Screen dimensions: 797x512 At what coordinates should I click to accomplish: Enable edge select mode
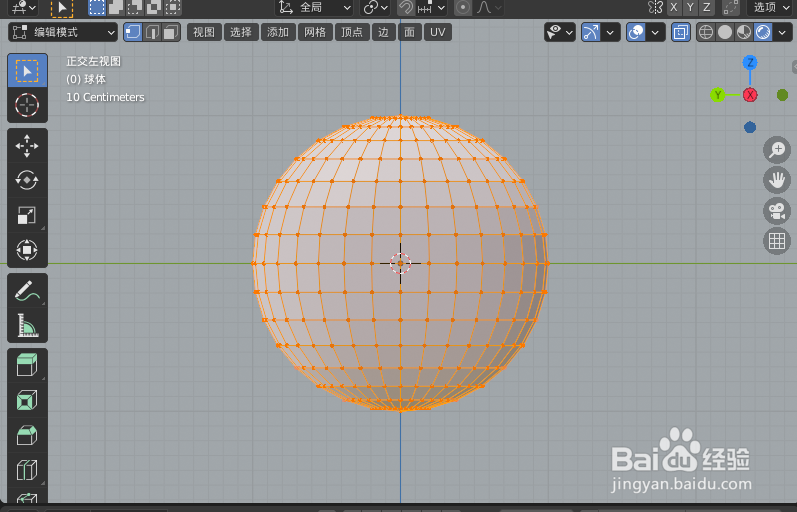(152, 33)
